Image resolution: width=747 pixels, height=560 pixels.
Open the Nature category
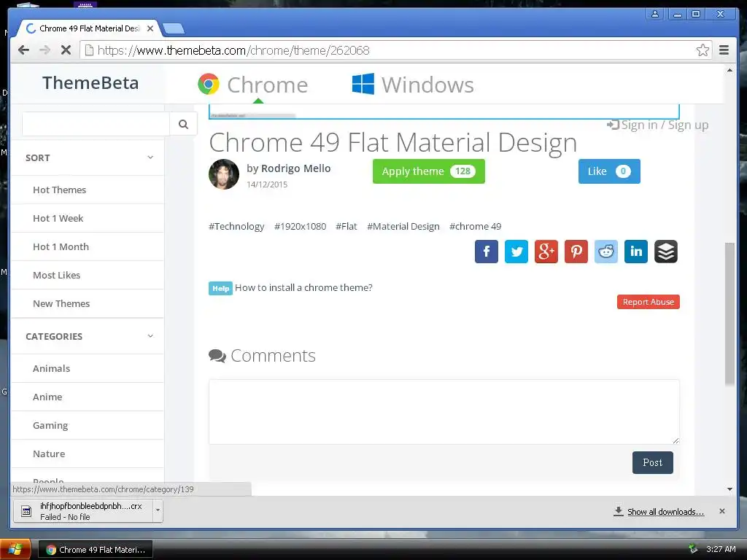tap(49, 454)
